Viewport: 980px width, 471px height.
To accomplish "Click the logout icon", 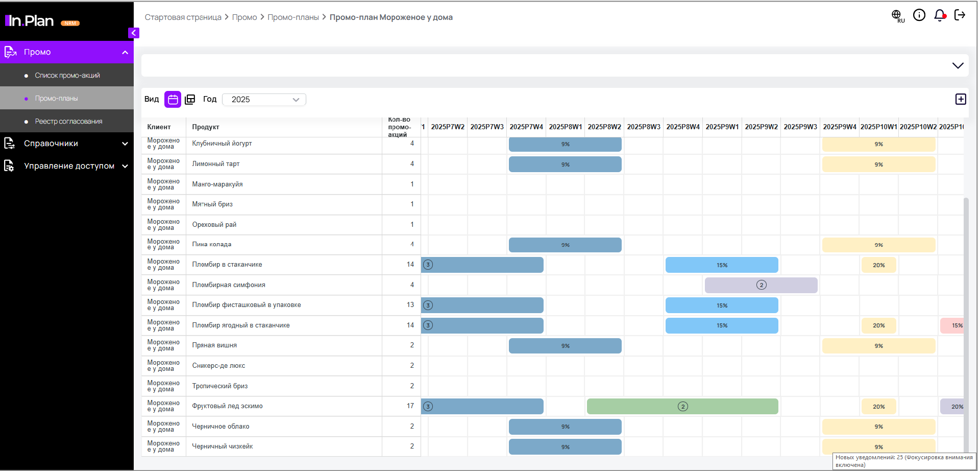I will point(960,15).
